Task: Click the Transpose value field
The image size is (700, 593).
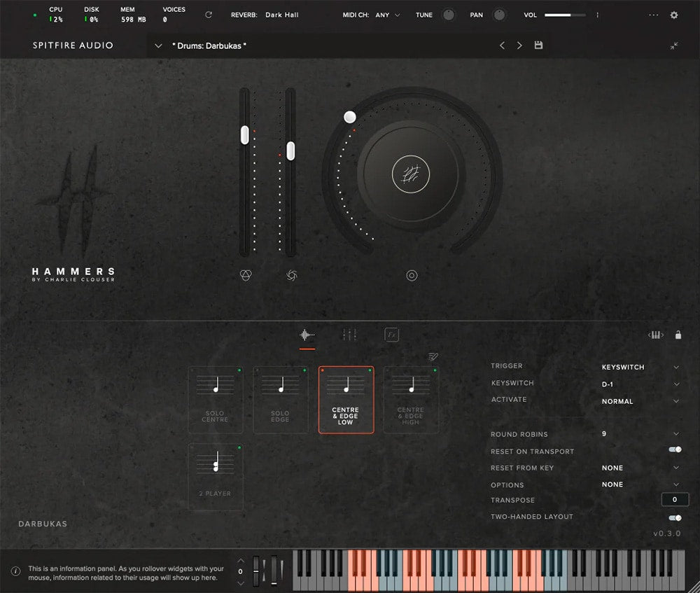Action: pos(675,500)
